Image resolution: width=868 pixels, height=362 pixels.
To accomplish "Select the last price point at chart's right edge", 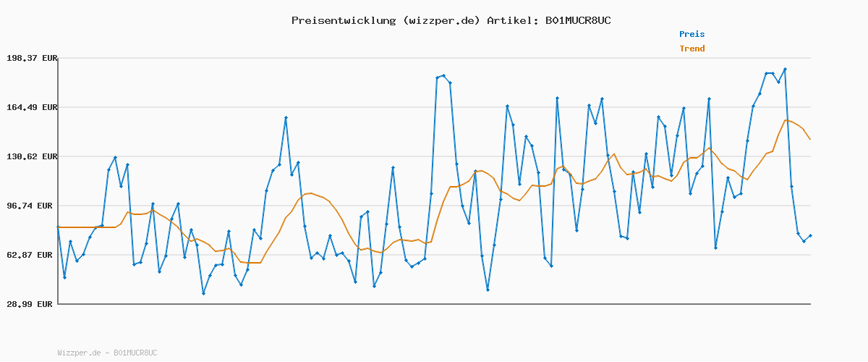I will pos(810,236).
